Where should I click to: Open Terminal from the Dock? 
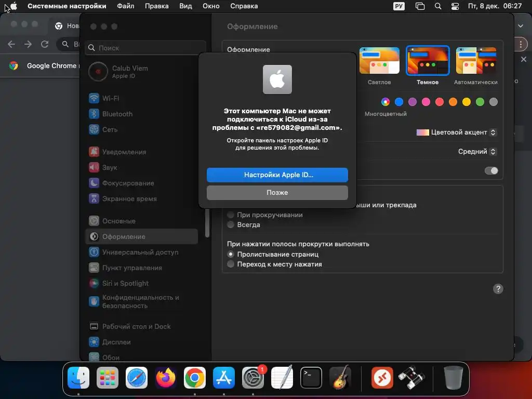point(311,378)
